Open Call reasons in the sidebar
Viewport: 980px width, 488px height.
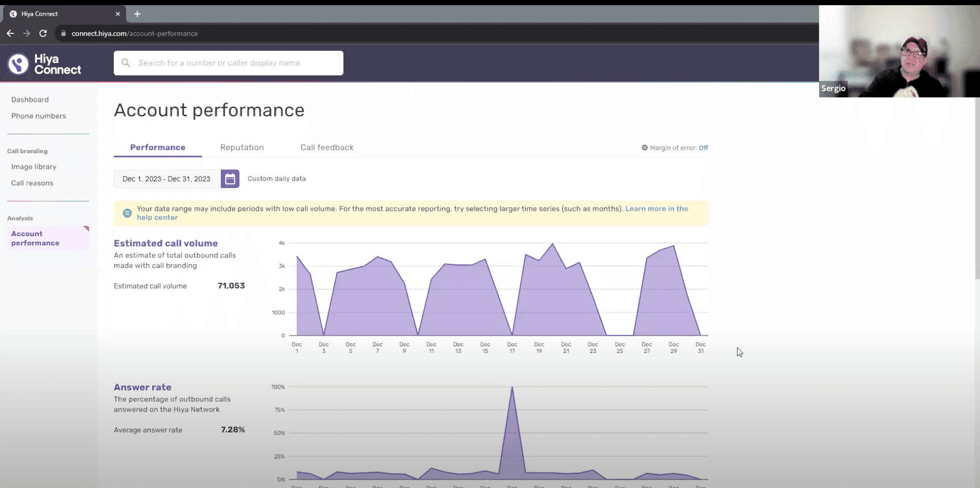(x=32, y=183)
